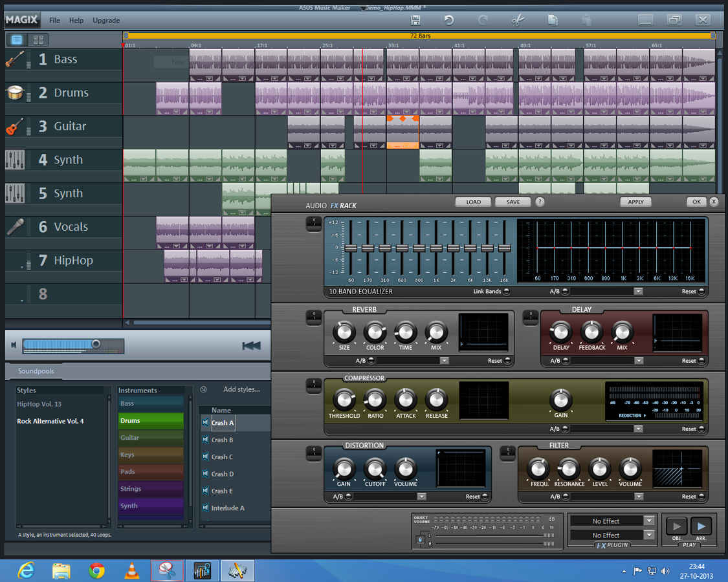Viewport: 728px width, 582px height.
Task: Open Internet Explorer from taskbar
Action: click(26, 570)
